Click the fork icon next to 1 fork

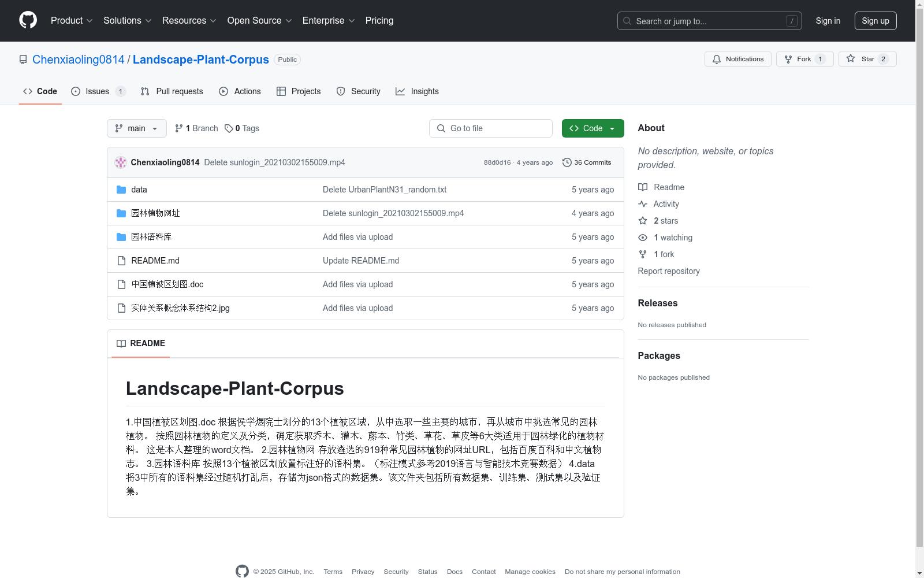coord(643,254)
